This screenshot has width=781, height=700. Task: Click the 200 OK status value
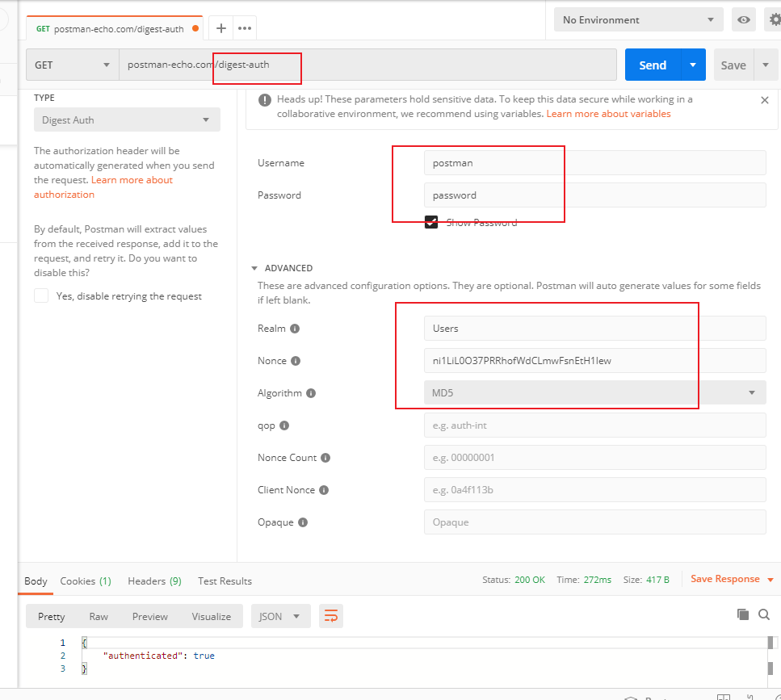[x=530, y=580]
